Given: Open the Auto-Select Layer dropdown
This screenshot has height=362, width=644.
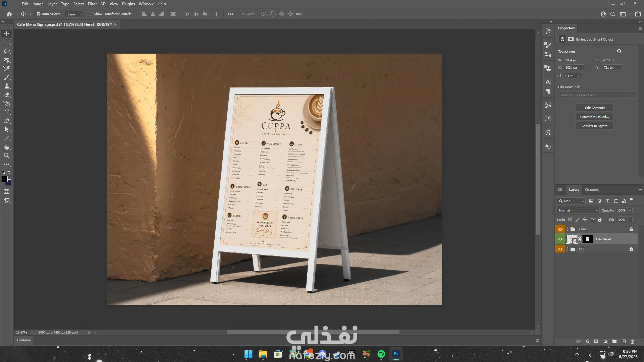Looking at the screenshot, I should 74,14.
